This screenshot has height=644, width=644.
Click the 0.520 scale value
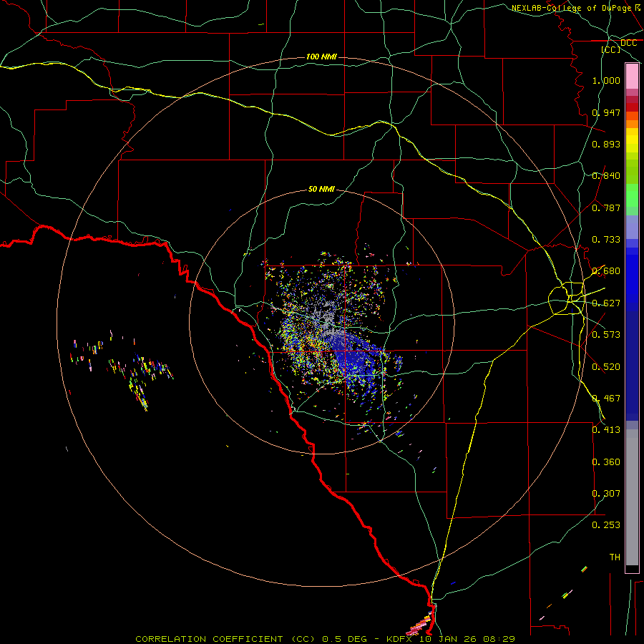pyautogui.click(x=606, y=367)
